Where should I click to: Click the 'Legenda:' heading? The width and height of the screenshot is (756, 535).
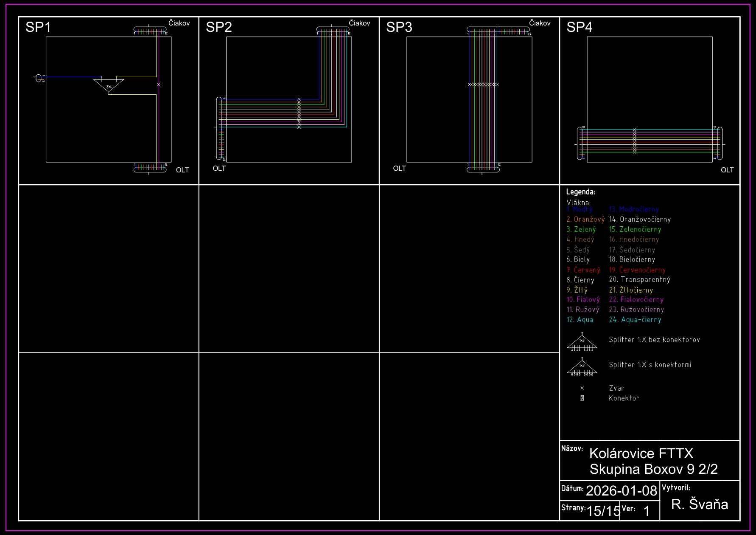[580, 192]
